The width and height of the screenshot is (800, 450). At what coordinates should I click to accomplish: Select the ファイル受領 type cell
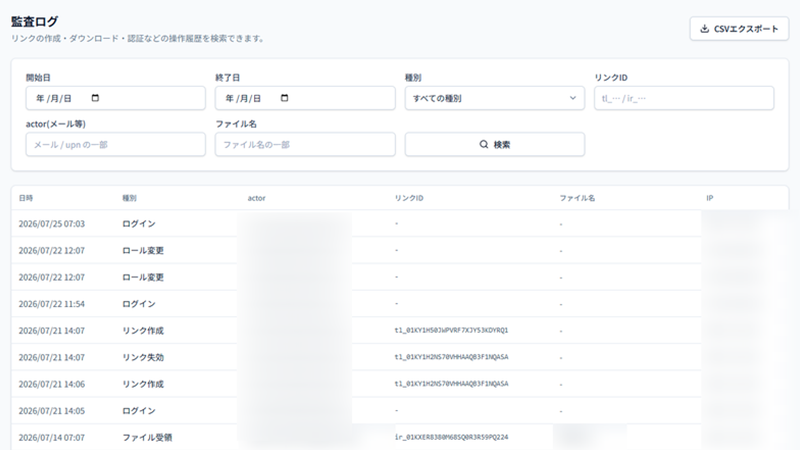click(147, 437)
